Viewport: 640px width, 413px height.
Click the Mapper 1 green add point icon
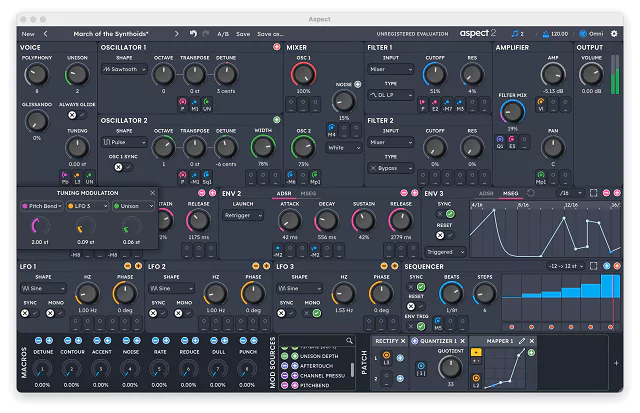pos(531,352)
